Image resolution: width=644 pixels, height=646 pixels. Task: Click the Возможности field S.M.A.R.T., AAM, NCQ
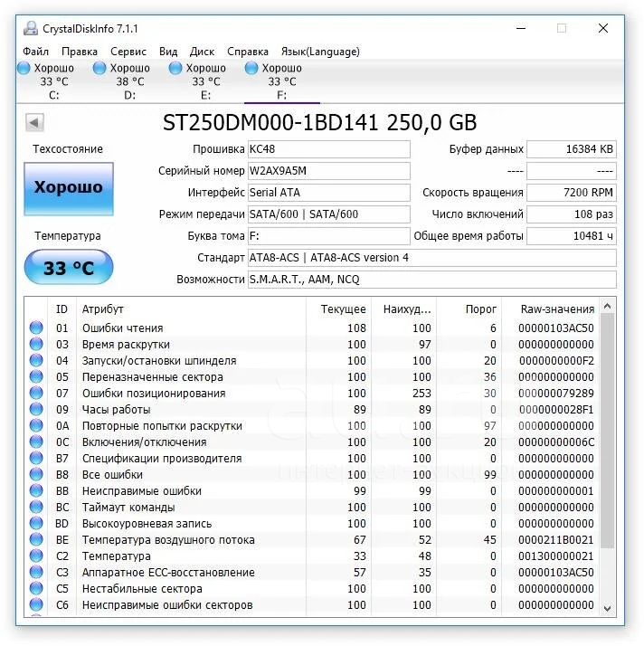click(432, 280)
